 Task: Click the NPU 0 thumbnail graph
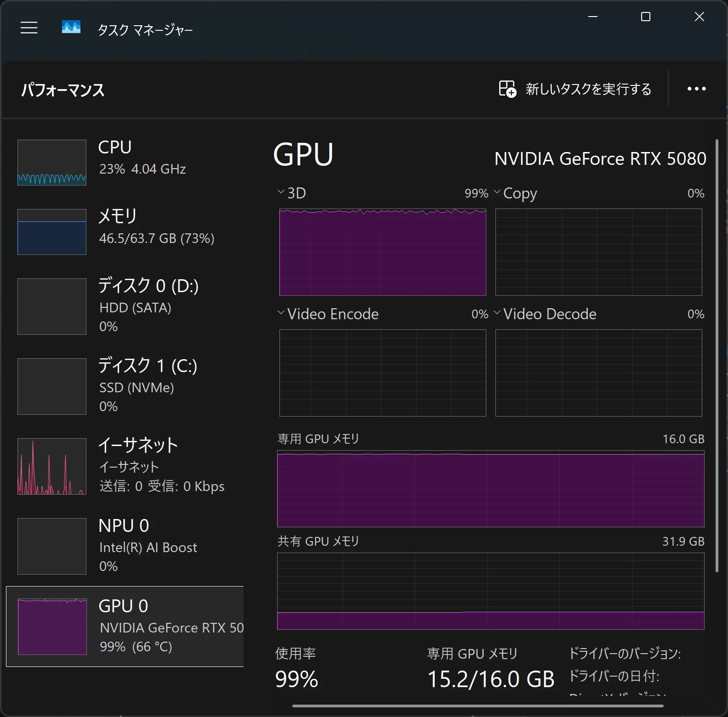coord(52,546)
